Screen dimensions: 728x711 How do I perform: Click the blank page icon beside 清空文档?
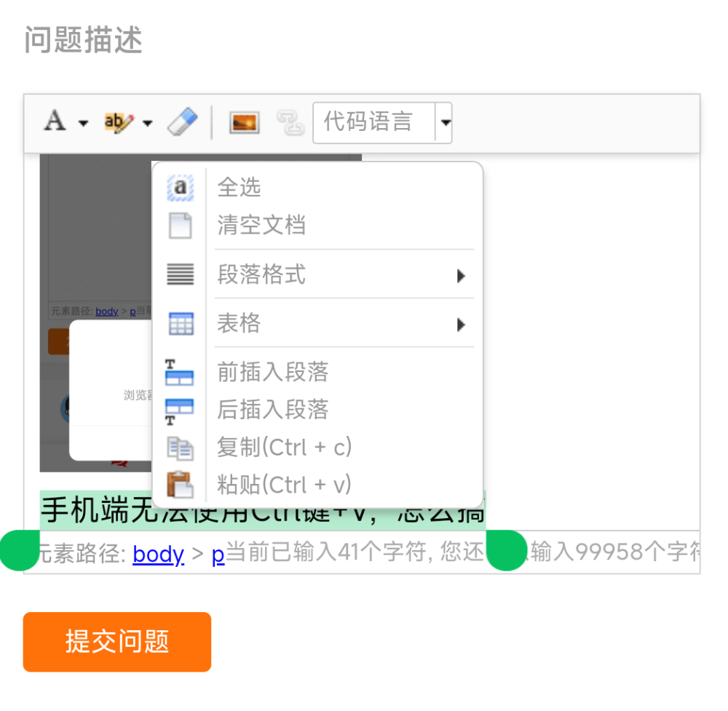pos(180,226)
